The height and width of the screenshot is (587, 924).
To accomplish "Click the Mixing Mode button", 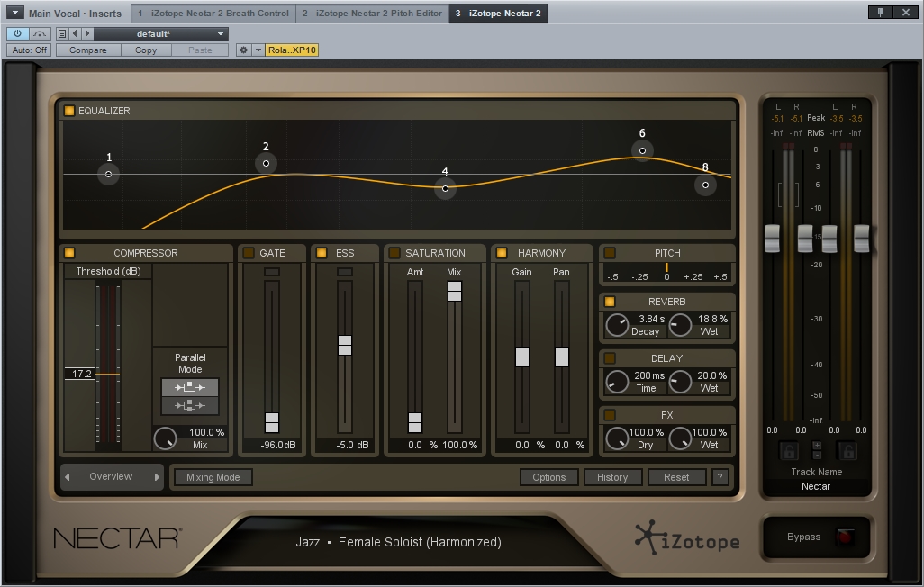I will click(x=213, y=477).
